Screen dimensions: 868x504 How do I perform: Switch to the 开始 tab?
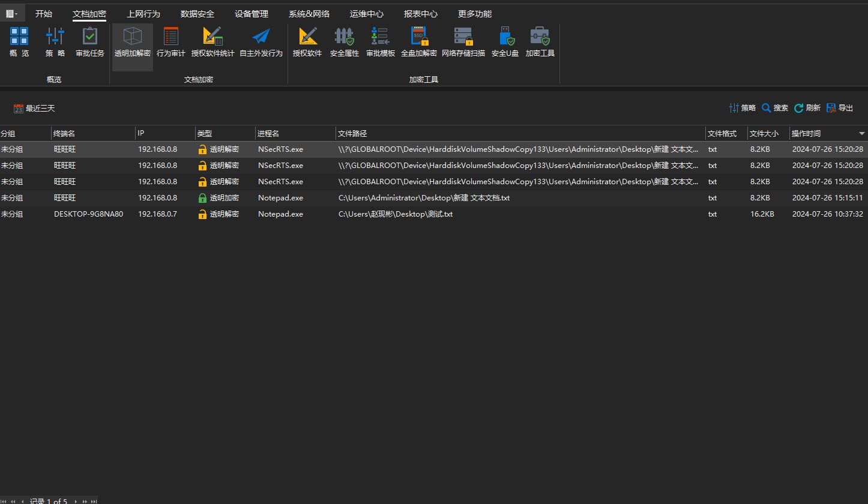(x=44, y=14)
